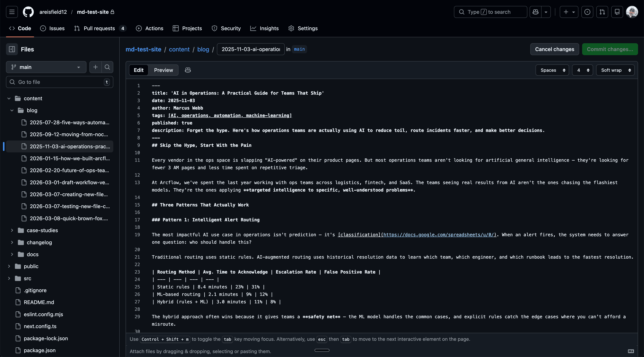This screenshot has height=357, width=644.
Task: Open the notifications inbox
Action: pyautogui.click(x=617, y=12)
